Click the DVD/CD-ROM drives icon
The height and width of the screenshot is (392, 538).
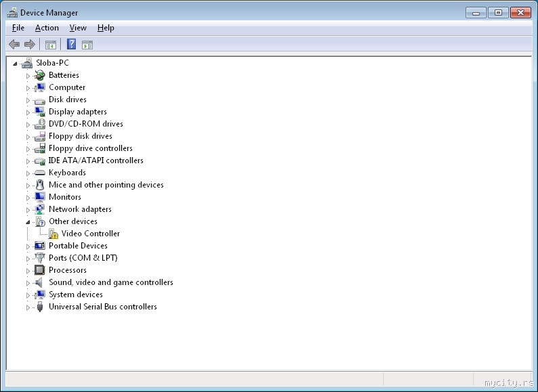pos(40,124)
